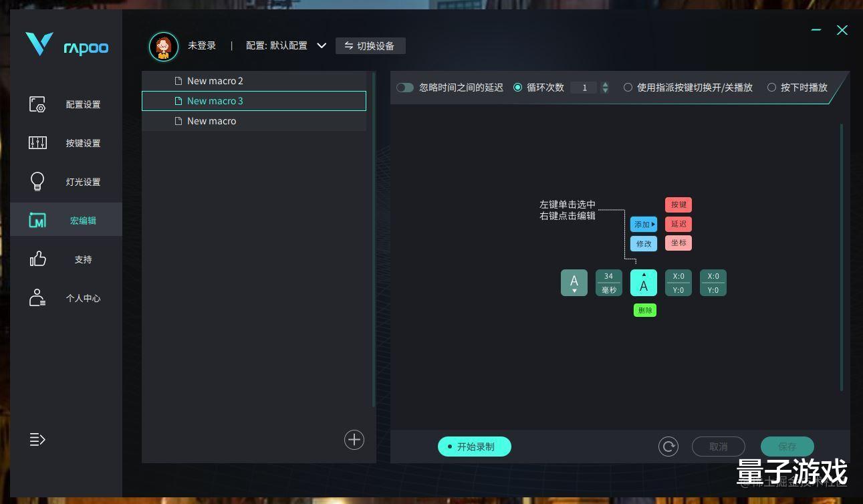Click the 切换设备 menu item
This screenshot has width=863, height=504.
370,45
